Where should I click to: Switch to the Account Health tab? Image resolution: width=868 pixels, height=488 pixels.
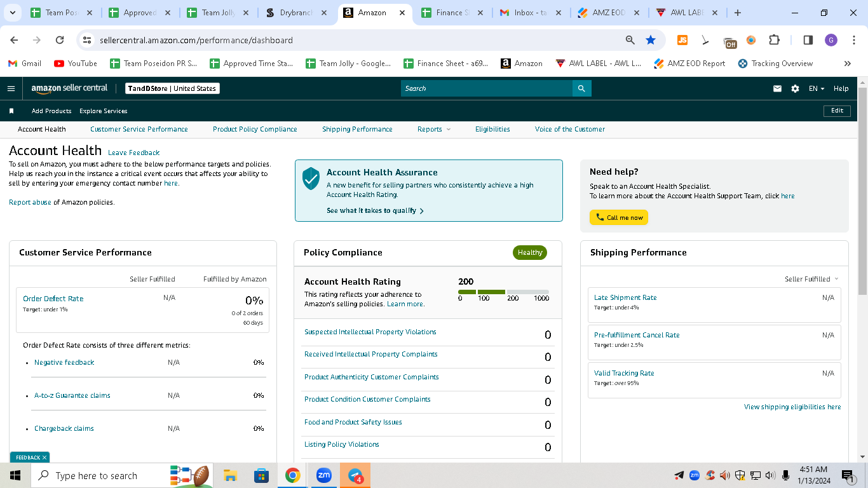click(42, 130)
